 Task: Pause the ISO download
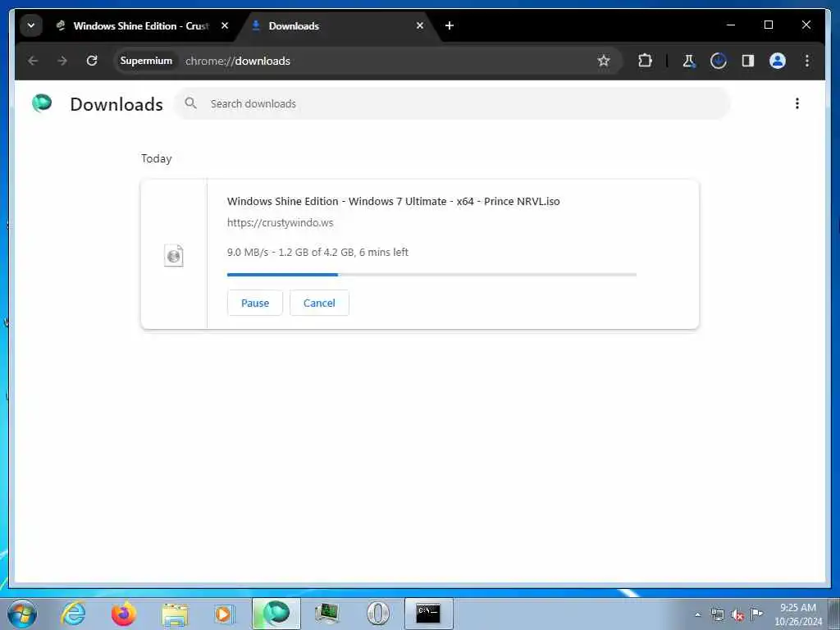(255, 303)
